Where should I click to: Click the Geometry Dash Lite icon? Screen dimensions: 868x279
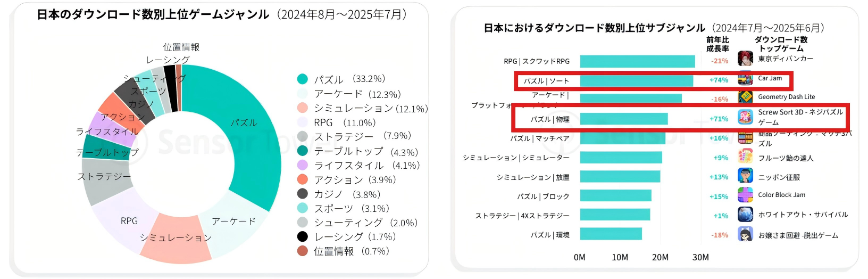(x=745, y=97)
